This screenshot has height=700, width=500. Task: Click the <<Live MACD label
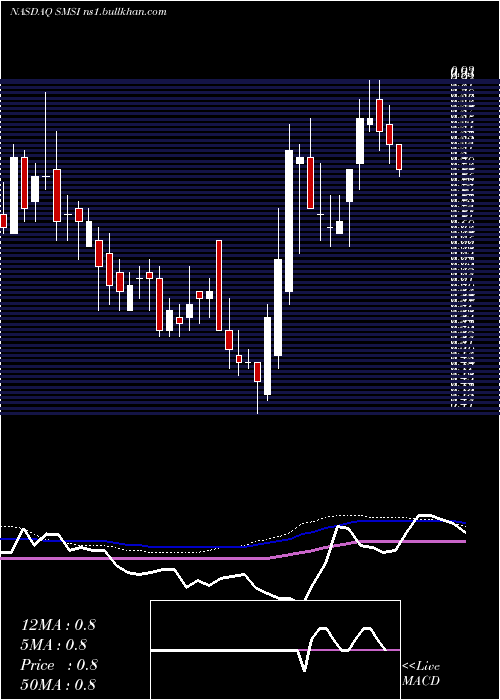pos(421,674)
